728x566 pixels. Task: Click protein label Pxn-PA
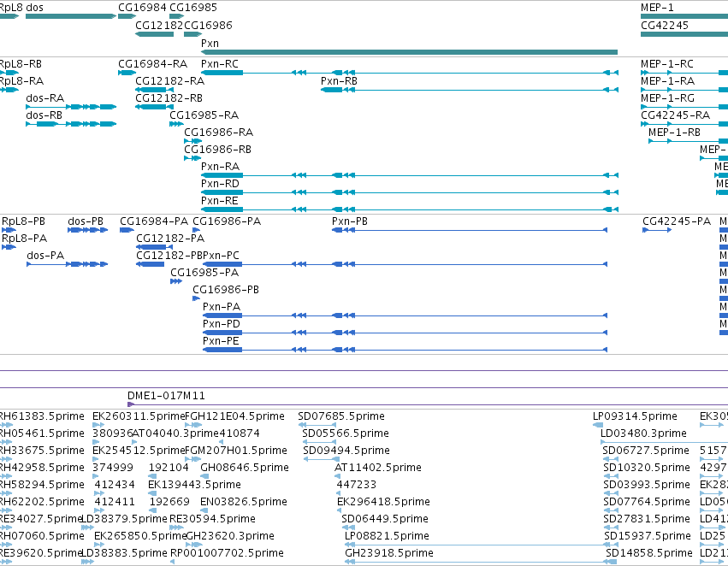222,308
